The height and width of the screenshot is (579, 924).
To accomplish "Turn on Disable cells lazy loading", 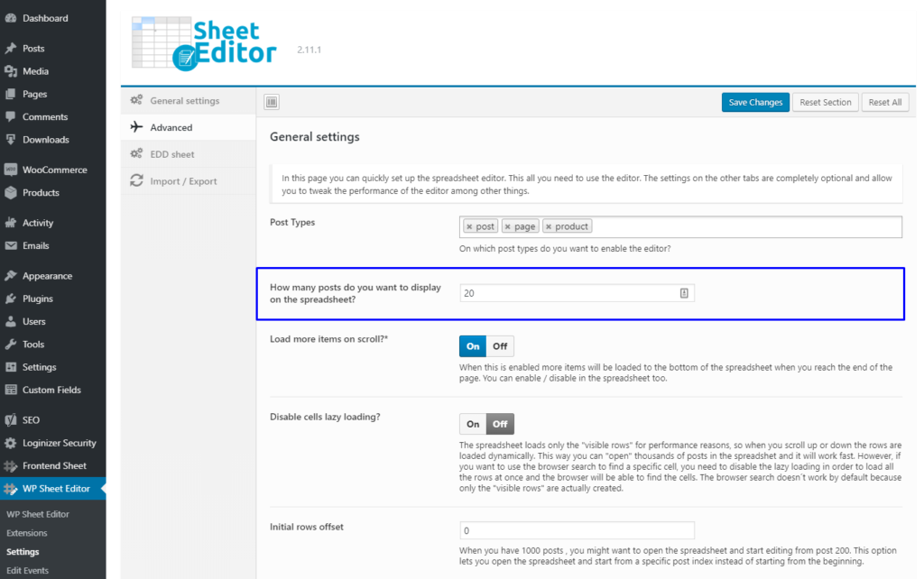I will pos(473,423).
